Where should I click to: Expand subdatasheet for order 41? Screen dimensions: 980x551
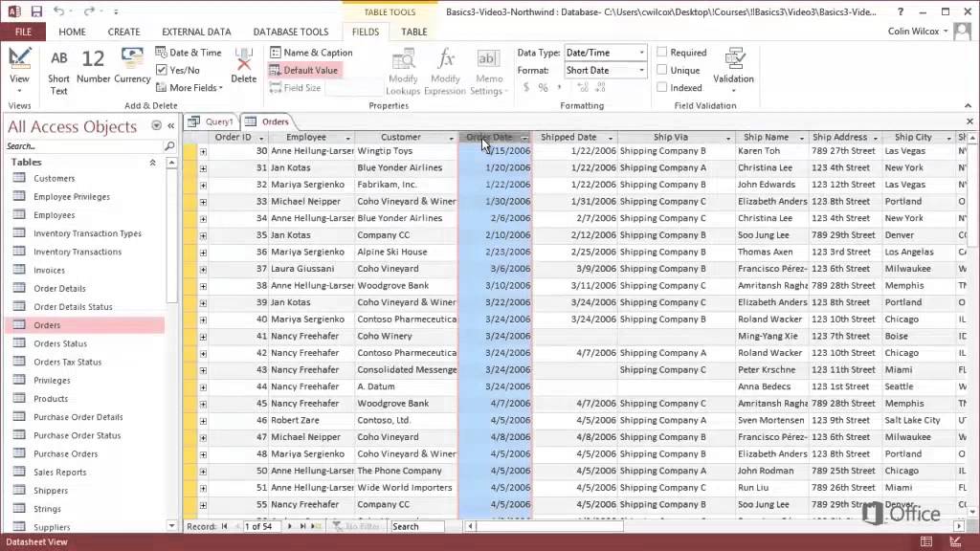tap(203, 336)
